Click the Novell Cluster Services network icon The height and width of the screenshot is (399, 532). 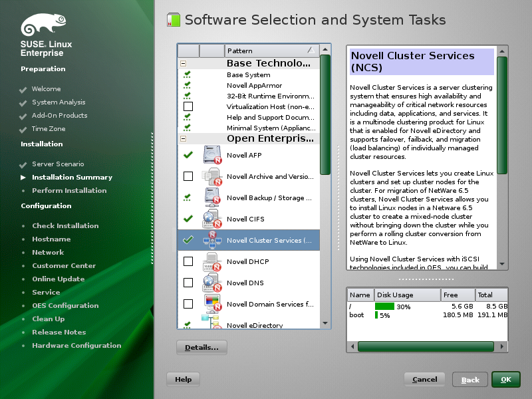[x=212, y=240]
